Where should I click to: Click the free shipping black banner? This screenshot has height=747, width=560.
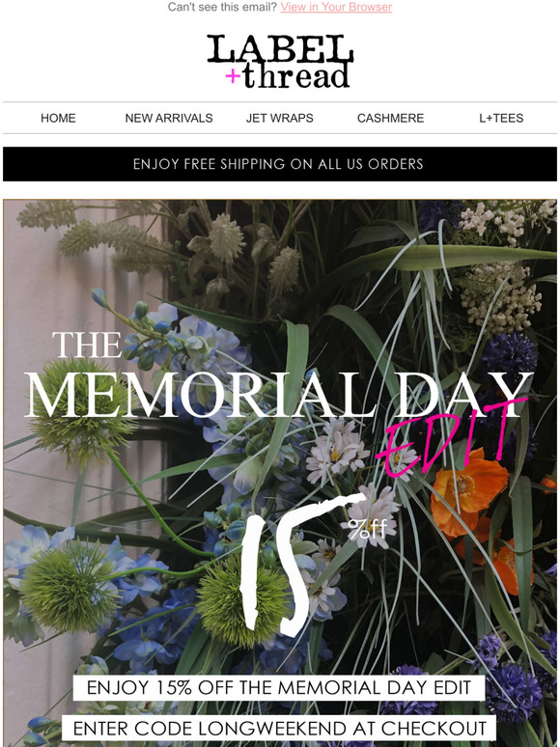coord(280,164)
